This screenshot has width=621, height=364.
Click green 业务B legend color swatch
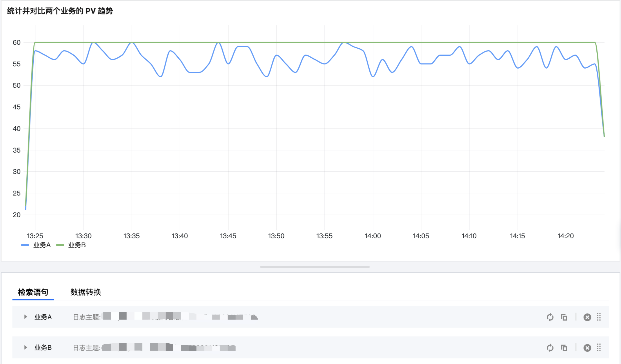pos(60,245)
